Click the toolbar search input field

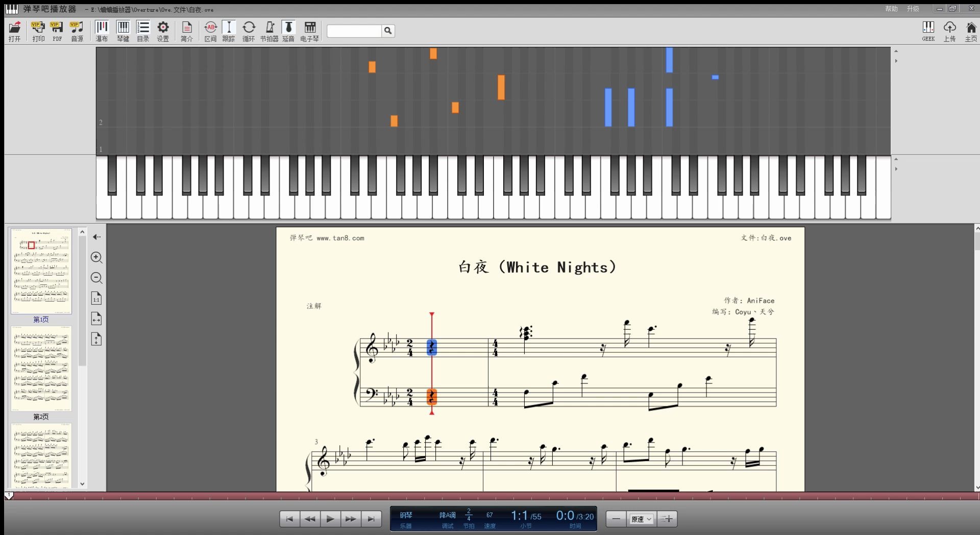[354, 31]
